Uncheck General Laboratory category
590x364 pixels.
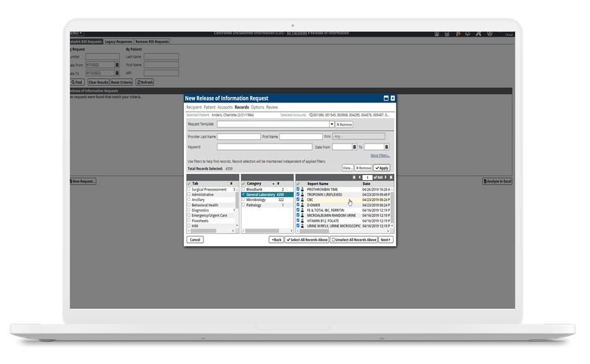point(244,194)
